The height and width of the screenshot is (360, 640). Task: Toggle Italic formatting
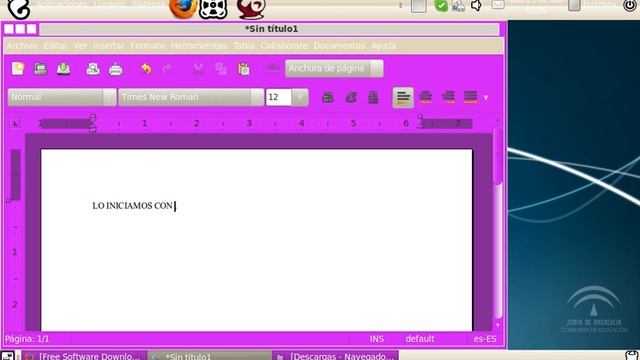click(x=351, y=97)
